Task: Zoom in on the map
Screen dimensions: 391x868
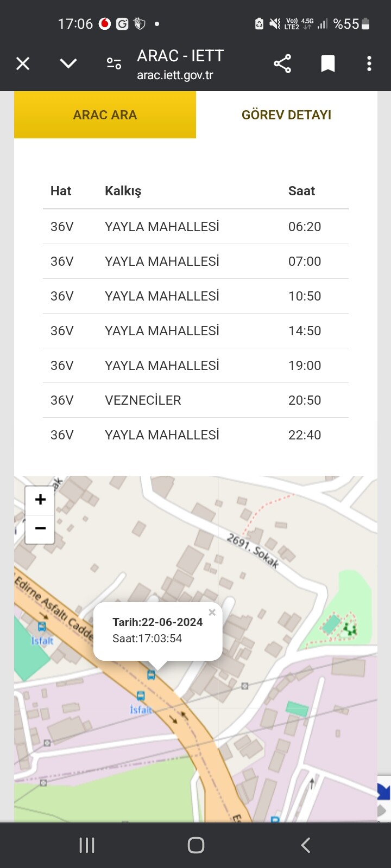Action: pos(40,500)
